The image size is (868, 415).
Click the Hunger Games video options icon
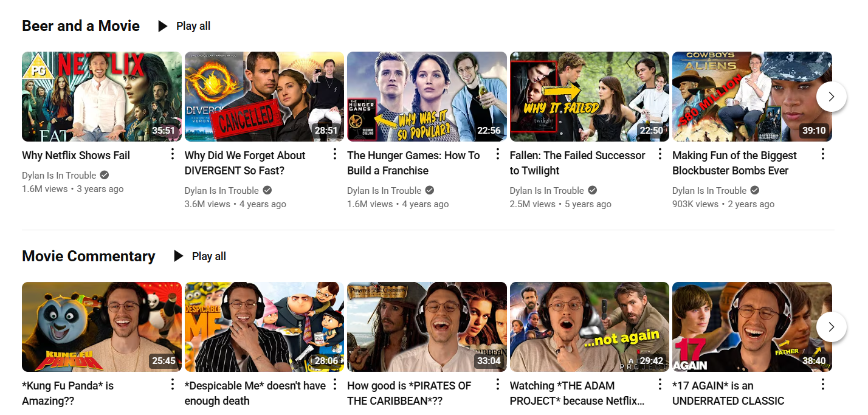497,154
